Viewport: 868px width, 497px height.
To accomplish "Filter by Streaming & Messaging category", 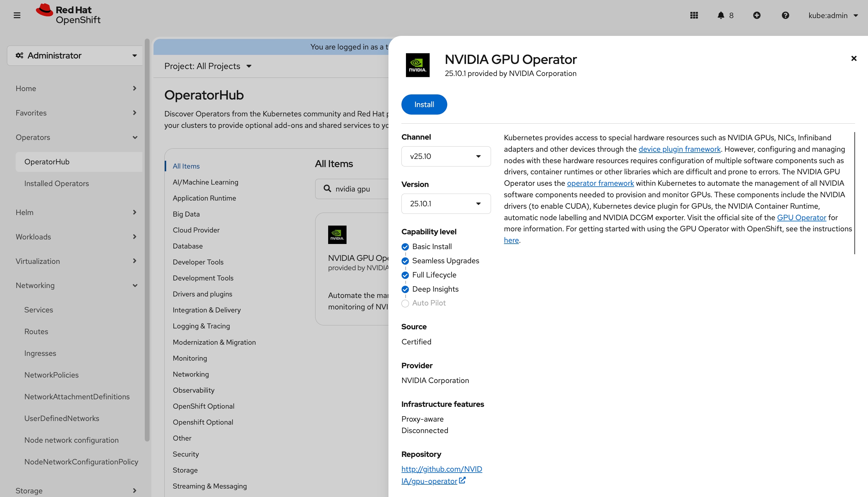I will coord(210,486).
